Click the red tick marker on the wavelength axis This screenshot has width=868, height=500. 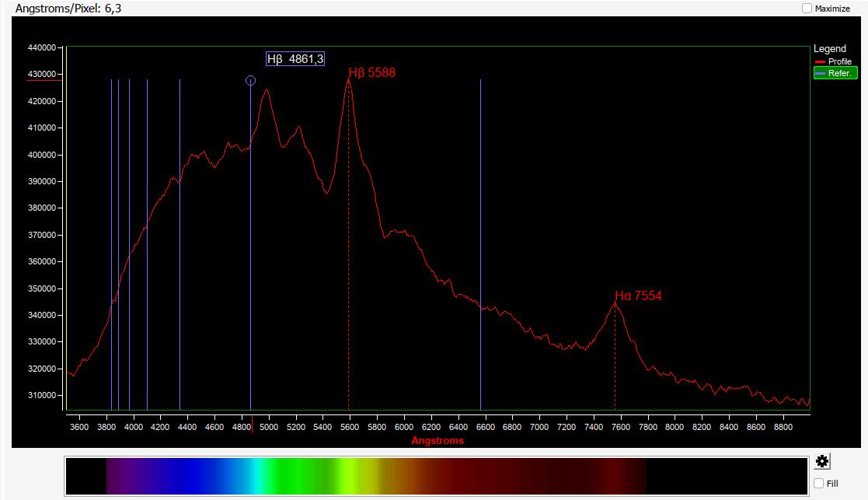(252, 419)
